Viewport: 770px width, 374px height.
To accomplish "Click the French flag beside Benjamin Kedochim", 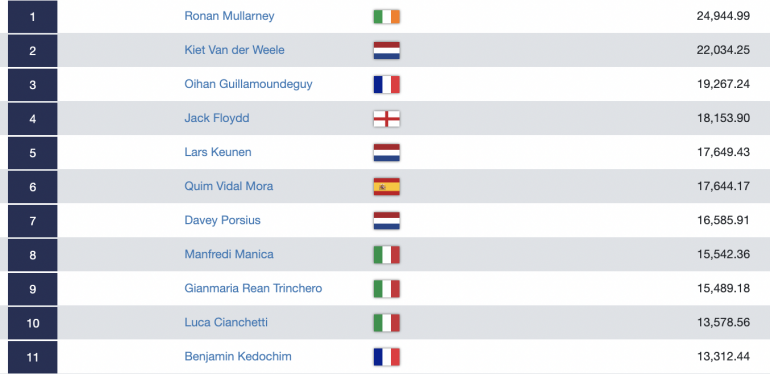I will (386, 357).
